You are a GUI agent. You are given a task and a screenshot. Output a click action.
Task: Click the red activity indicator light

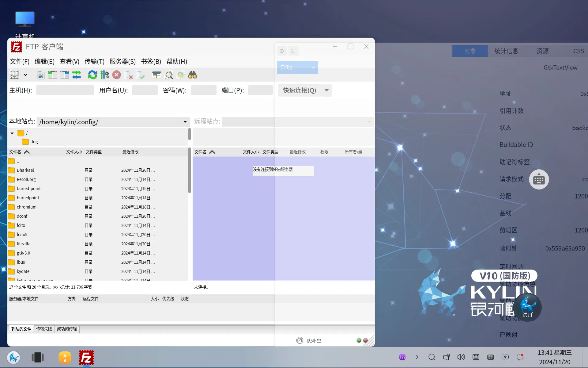pos(365,340)
